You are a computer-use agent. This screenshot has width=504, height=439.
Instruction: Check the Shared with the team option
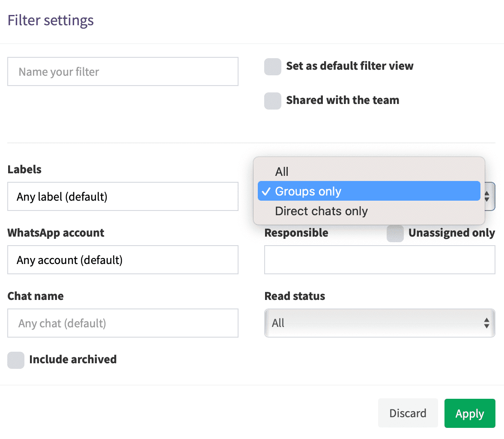coord(273,101)
